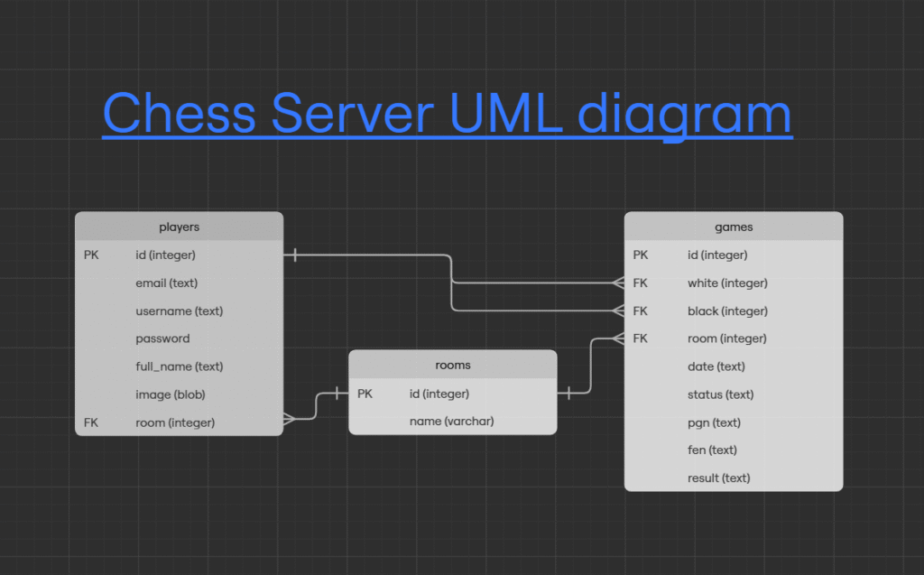Click pgn (text) field in games

tap(714, 422)
